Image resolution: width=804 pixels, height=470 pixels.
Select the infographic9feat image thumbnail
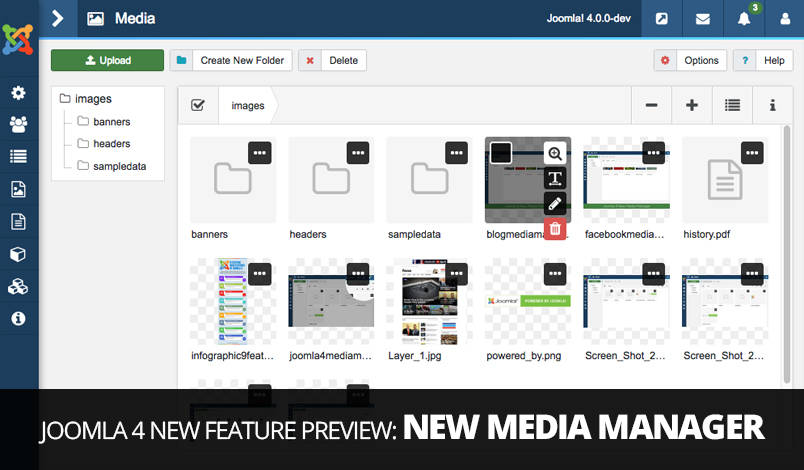[x=233, y=301]
